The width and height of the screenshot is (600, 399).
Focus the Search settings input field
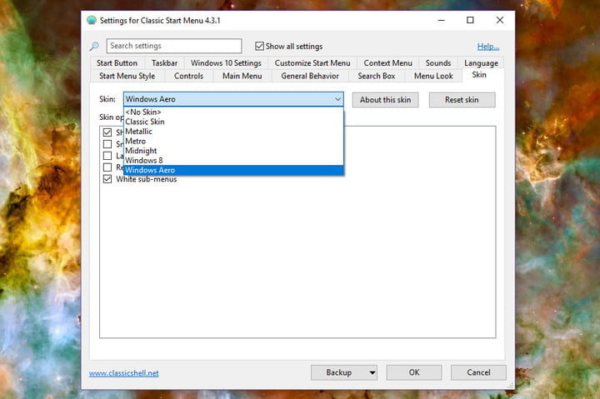point(174,46)
